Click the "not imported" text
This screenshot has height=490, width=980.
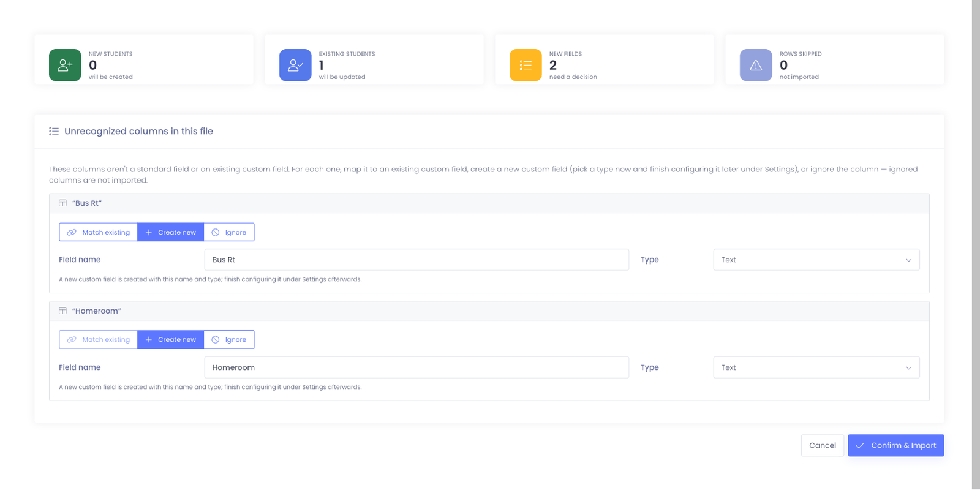point(799,77)
